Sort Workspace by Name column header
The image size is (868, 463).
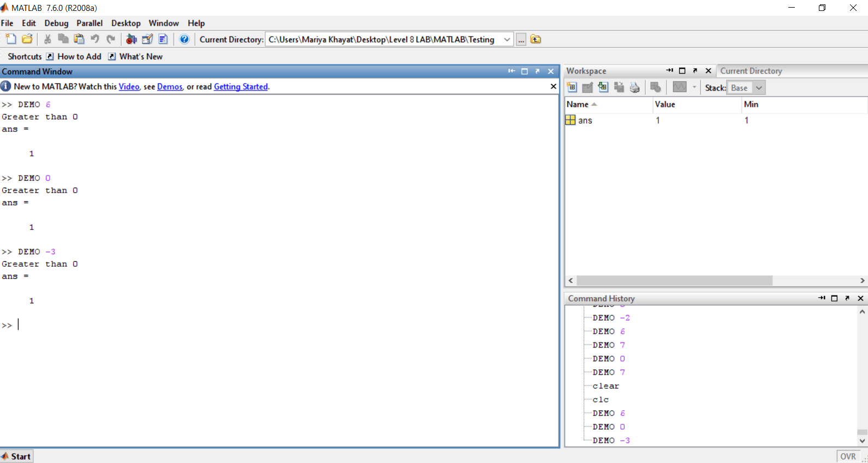coord(608,104)
